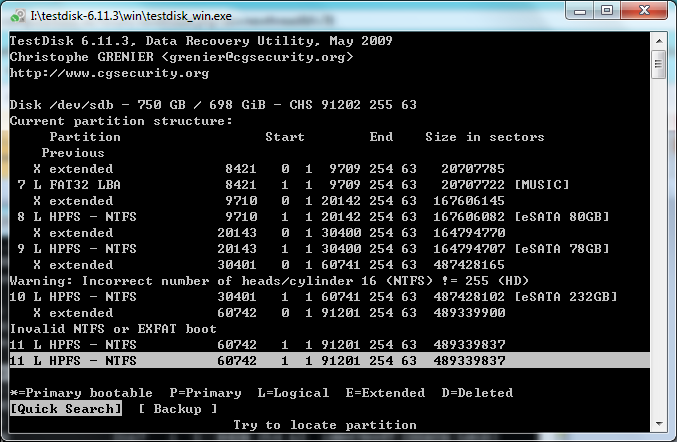677x442 pixels.
Task: Select the Quick Search option
Action: click(66, 409)
